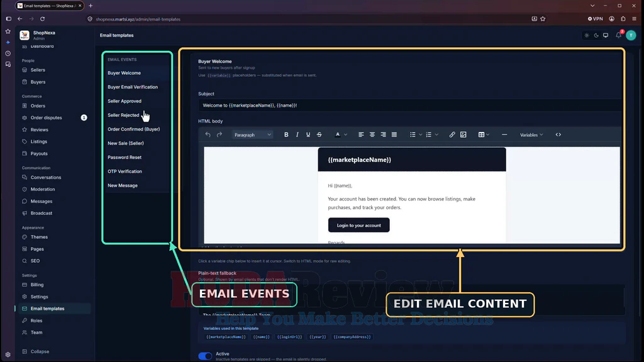Open the browser VPN control
The width and height of the screenshot is (644, 362).
(595, 19)
